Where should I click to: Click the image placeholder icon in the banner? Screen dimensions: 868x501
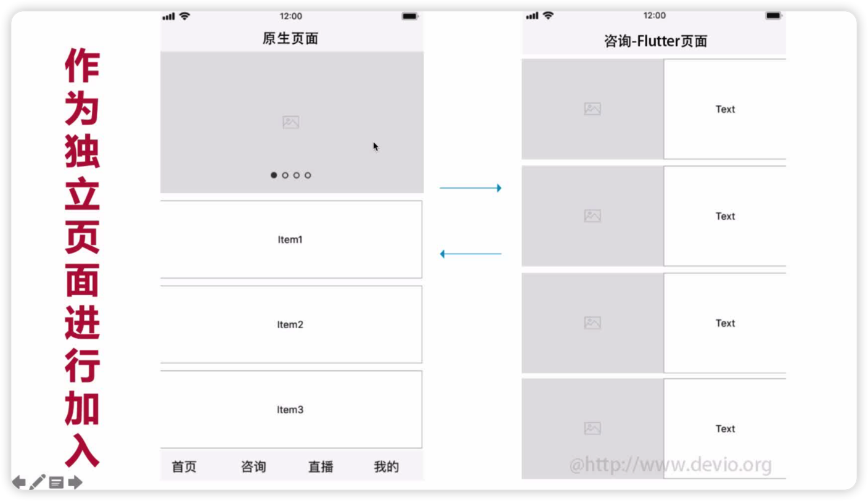point(290,122)
